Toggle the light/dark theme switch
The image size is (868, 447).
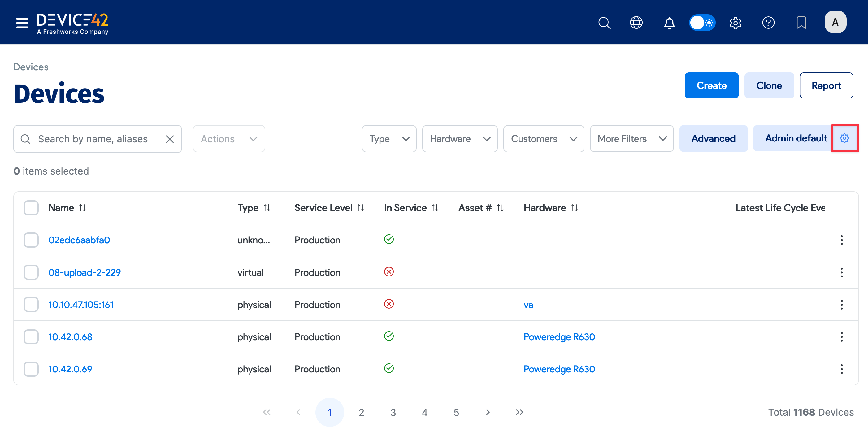click(702, 23)
